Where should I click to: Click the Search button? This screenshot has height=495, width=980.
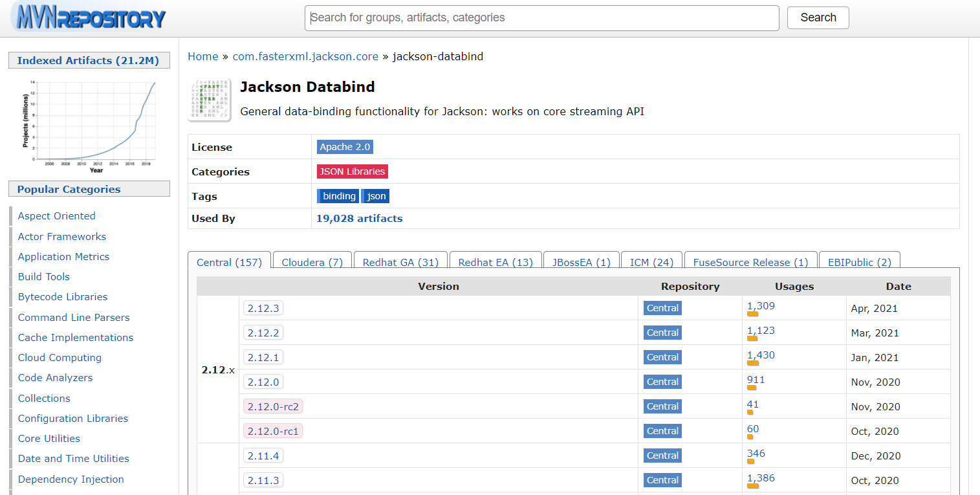[x=818, y=18]
